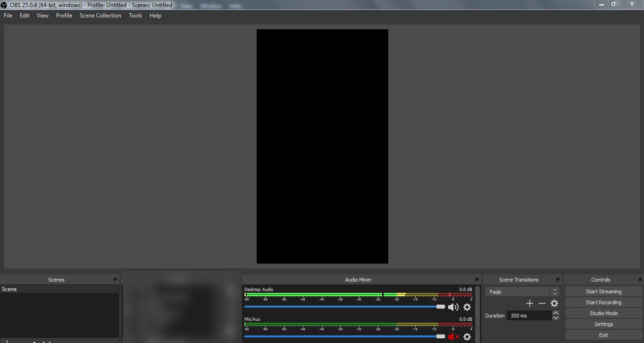Add a new scene transition with plus icon
The height and width of the screenshot is (343, 644).
pos(529,303)
